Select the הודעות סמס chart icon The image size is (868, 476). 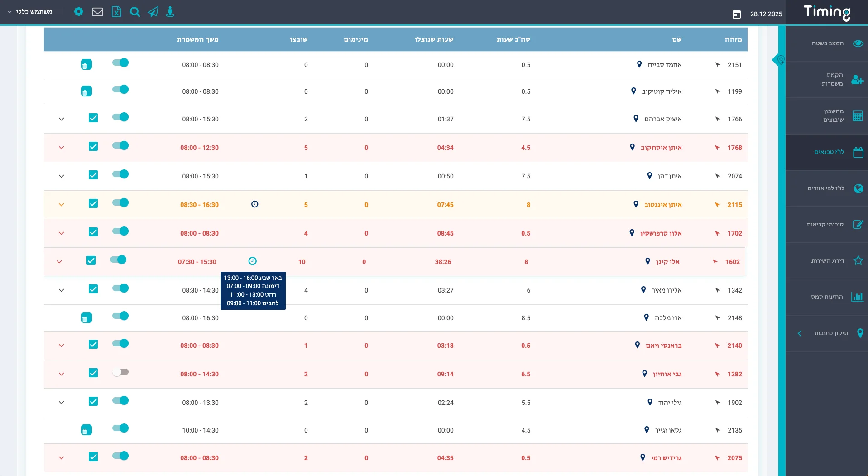857,297
